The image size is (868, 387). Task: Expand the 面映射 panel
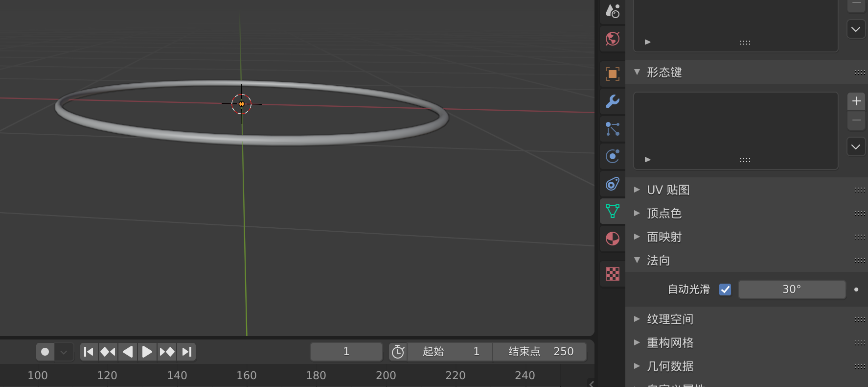tap(637, 237)
